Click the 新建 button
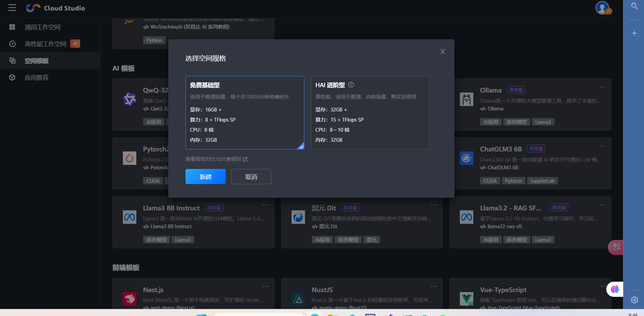This screenshot has height=316, width=644. pyautogui.click(x=206, y=177)
